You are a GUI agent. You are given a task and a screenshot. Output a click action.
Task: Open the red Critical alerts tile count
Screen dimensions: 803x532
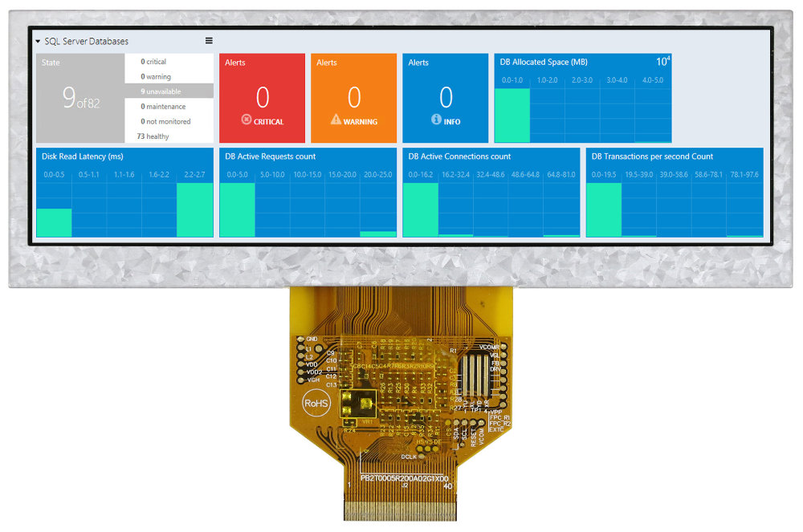[263, 97]
